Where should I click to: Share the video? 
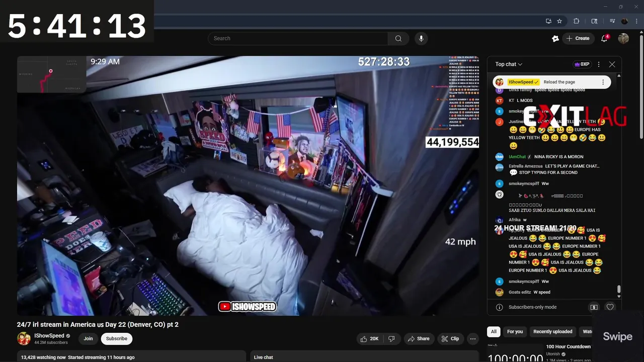point(418,339)
